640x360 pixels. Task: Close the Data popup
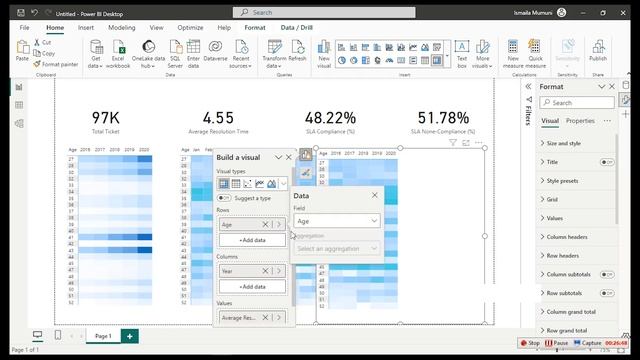point(375,195)
